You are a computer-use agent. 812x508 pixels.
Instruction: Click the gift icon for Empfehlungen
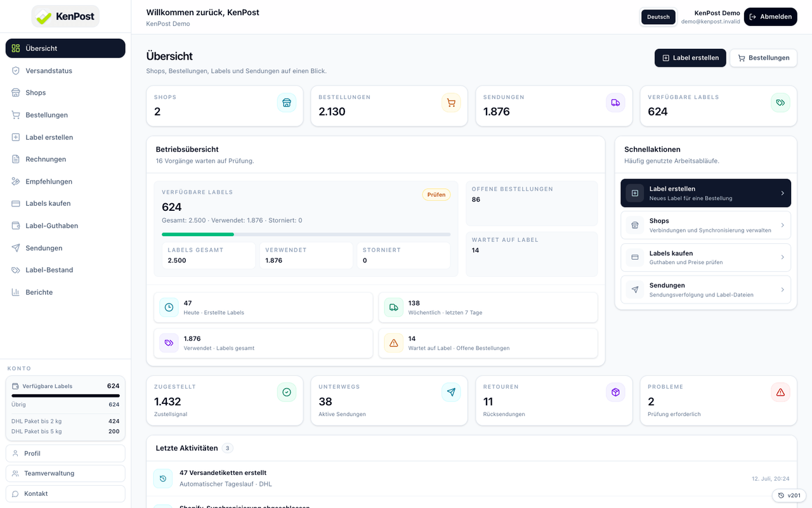(16, 182)
